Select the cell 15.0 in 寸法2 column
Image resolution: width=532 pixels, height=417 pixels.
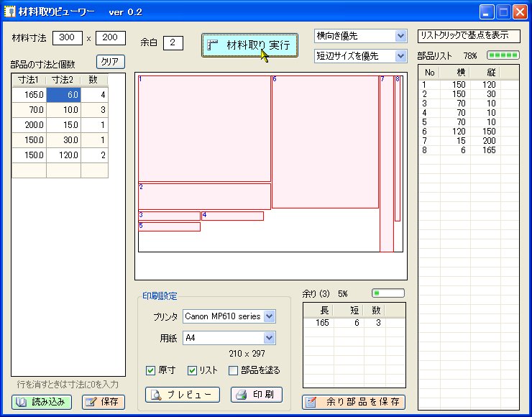pos(63,125)
